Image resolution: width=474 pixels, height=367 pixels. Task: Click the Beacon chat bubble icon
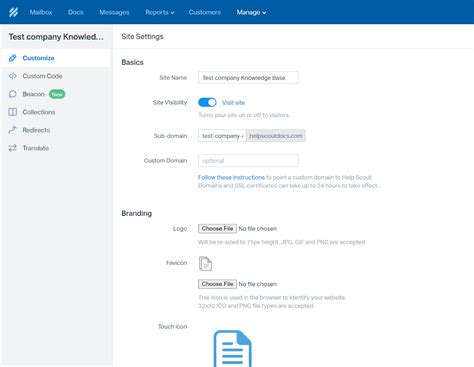[13, 94]
